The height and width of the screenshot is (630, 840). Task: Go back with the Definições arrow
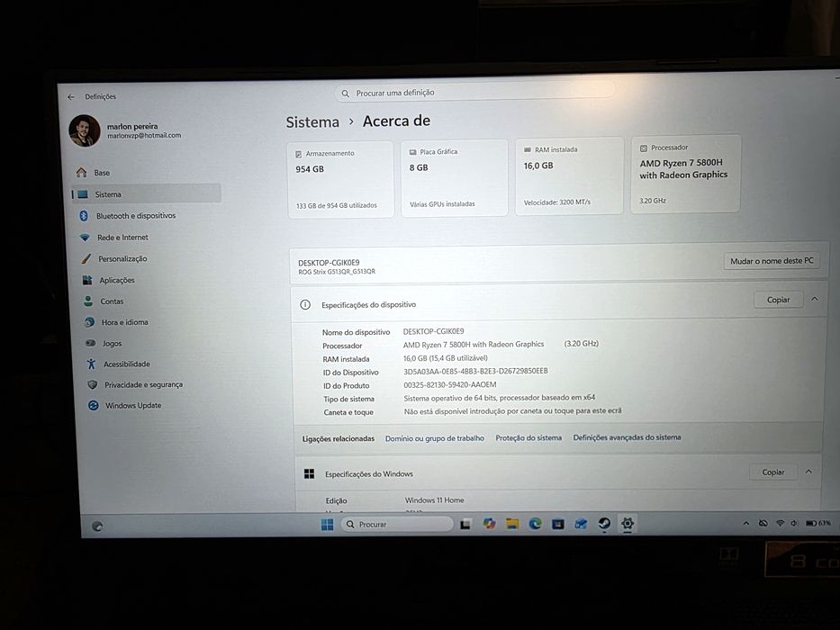pyautogui.click(x=71, y=97)
